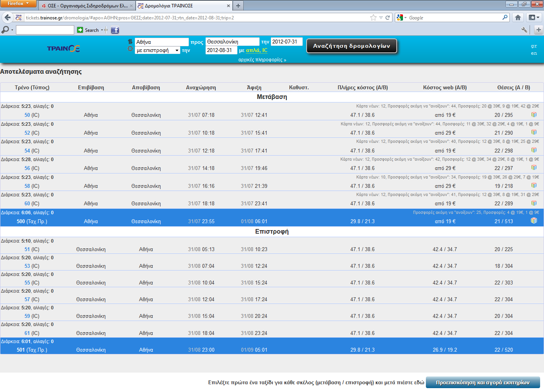Select the Δρομολόγια ΤΡΑΙΝΟΣΕ tab

[x=184, y=6]
